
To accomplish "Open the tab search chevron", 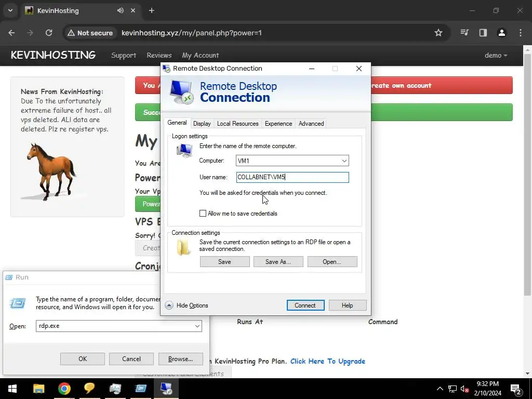I will 10,10.
